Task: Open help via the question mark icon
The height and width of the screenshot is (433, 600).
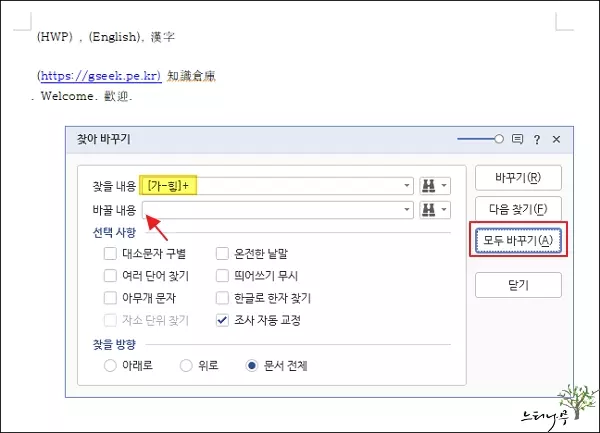Action: point(537,139)
